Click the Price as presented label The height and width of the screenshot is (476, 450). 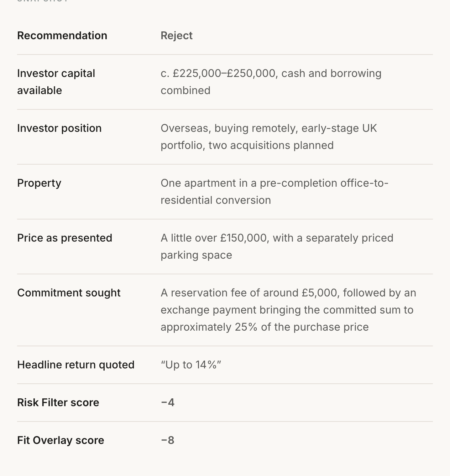click(x=64, y=238)
